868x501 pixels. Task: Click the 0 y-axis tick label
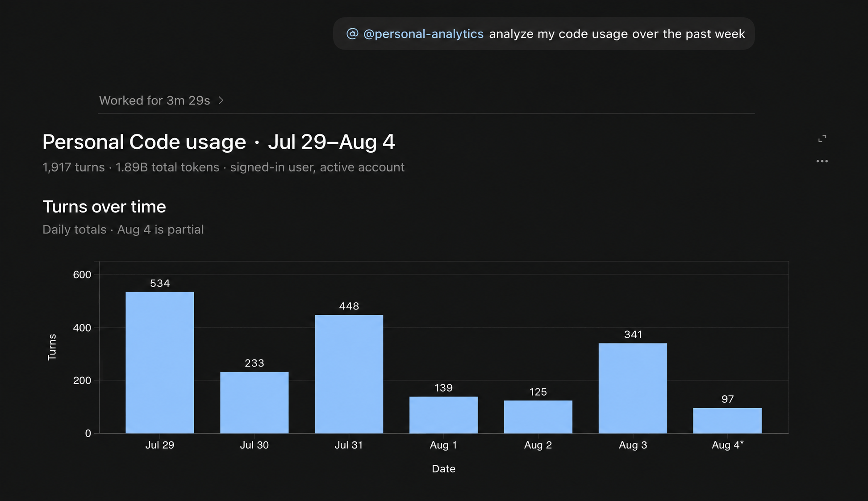point(88,434)
